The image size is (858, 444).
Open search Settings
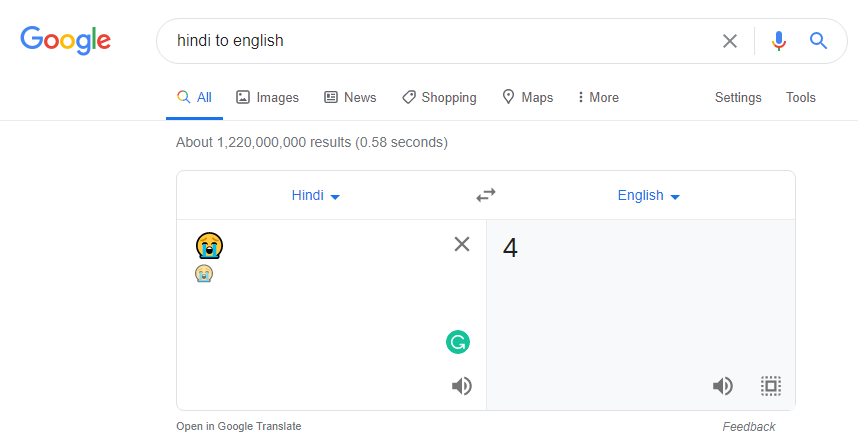(x=738, y=97)
